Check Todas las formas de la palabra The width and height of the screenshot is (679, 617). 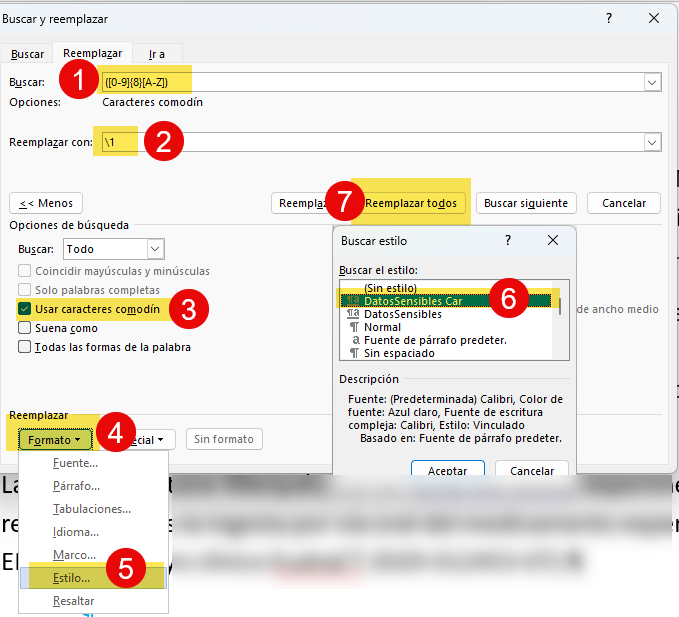tap(25, 347)
